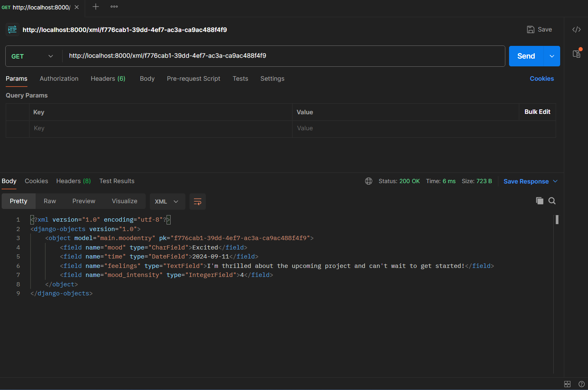Open the request Body tab
The image size is (588, 390).
pyautogui.click(x=147, y=79)
